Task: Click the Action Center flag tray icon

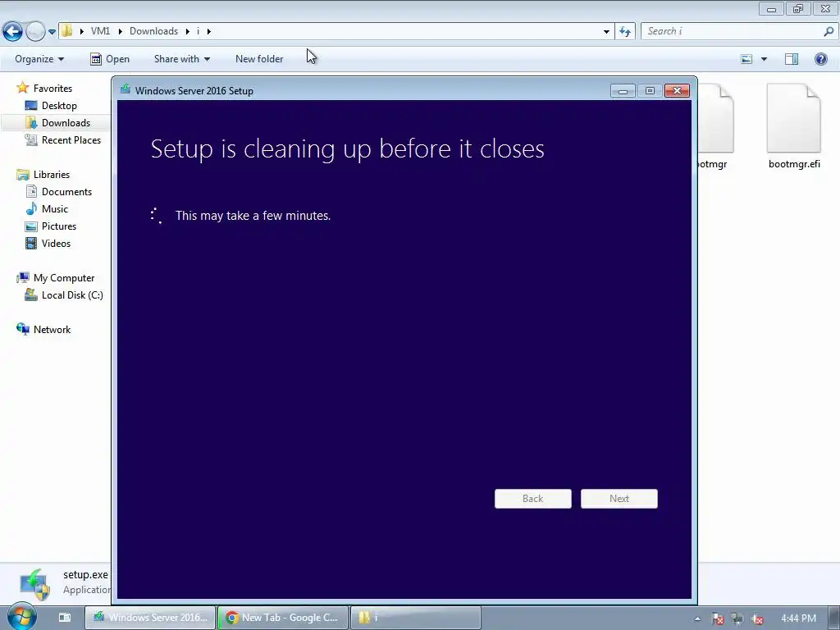Action: (x=717, y=619)
